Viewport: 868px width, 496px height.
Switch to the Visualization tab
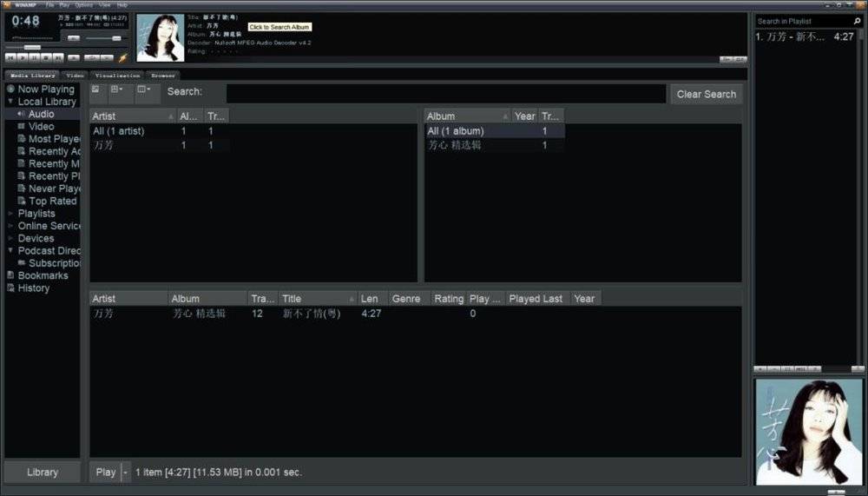click(117, 75)
